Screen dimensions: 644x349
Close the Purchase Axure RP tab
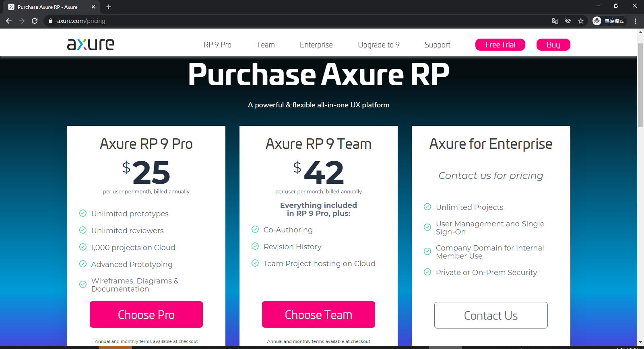(93, 7)
